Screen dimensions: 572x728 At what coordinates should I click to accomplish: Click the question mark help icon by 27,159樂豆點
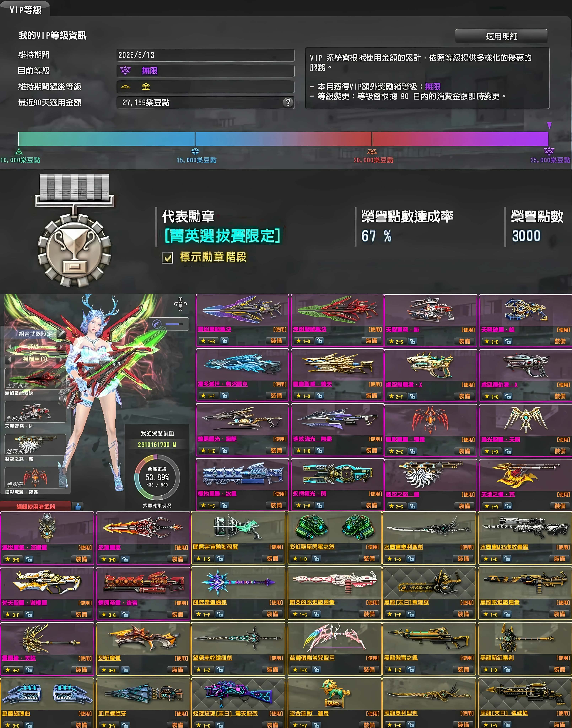click(x=288, y=102)
